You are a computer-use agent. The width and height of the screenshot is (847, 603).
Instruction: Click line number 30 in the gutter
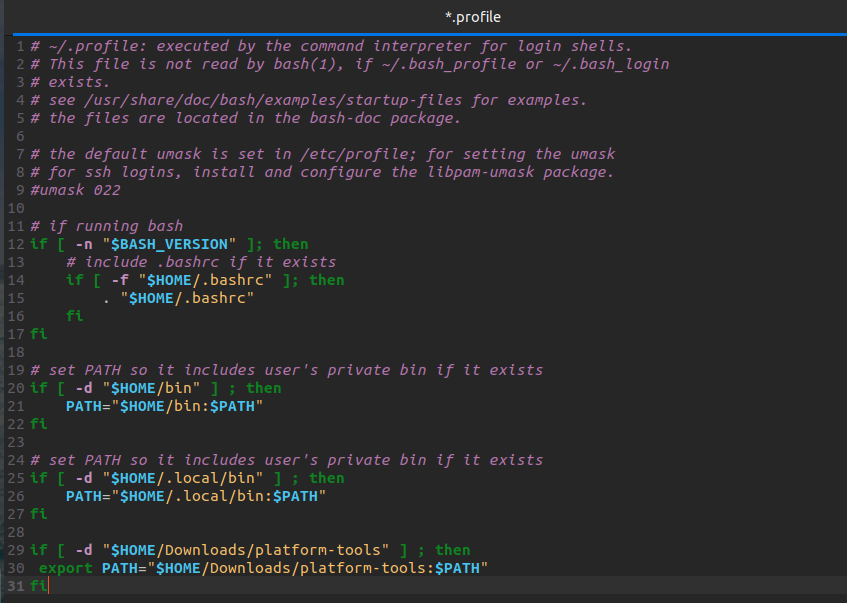click(15, 568)
